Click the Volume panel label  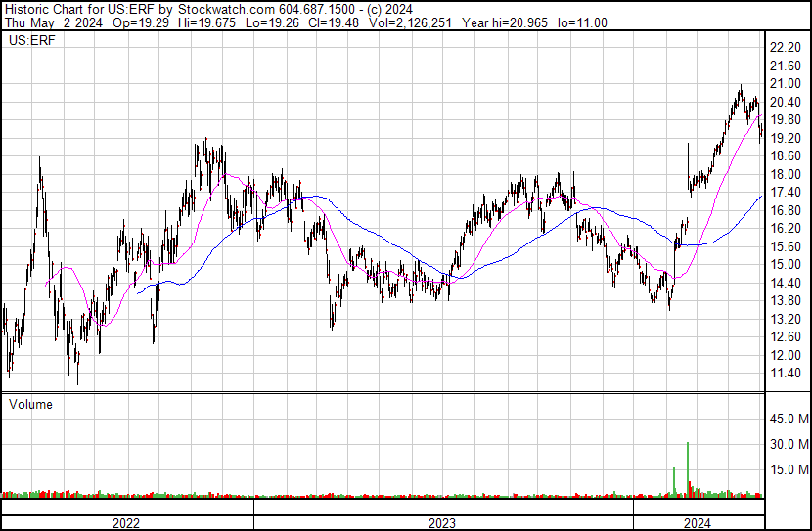click(30, 404)
